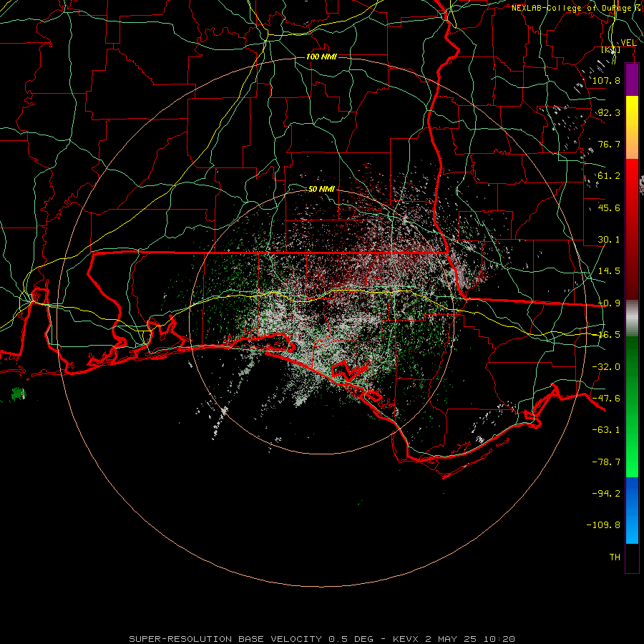
Task: Click the NEXLAB-College of DuPage watermark text
Action: 577,8
